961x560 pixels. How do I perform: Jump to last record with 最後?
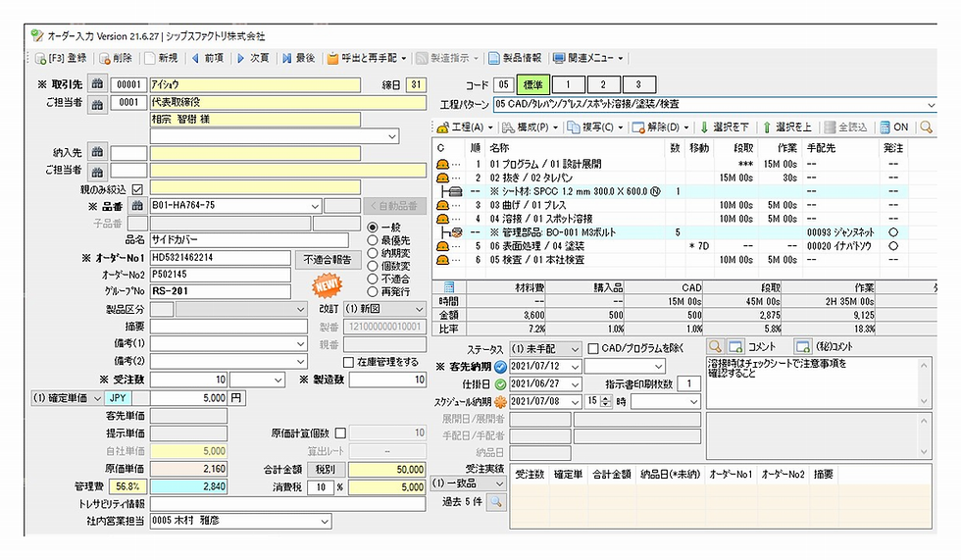point(298,58)
